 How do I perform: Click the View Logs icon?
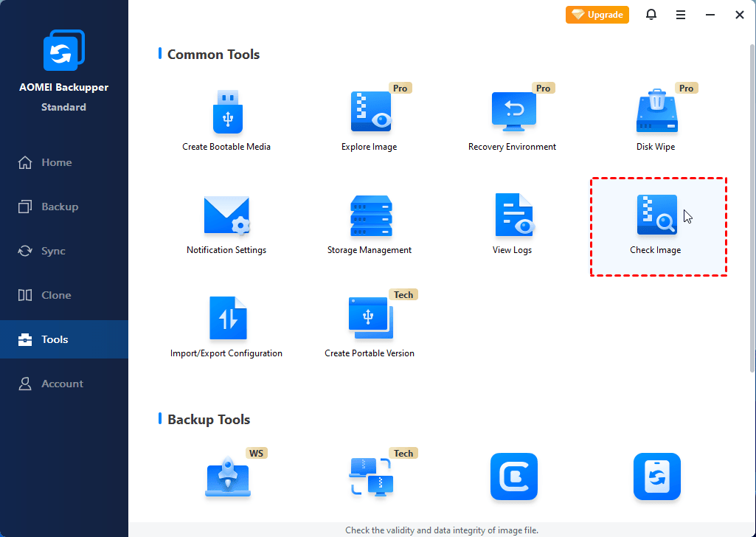point(513,216)
